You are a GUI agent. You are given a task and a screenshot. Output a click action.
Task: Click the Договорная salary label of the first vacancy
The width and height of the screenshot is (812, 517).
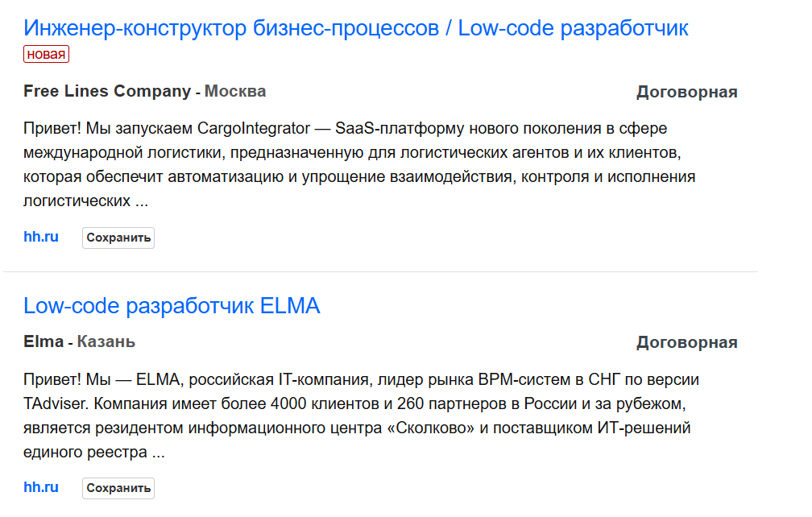(687, 91)
